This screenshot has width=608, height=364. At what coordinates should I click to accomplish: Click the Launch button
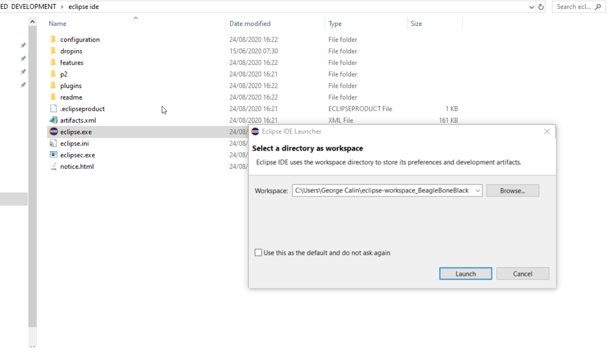[466, 273]
